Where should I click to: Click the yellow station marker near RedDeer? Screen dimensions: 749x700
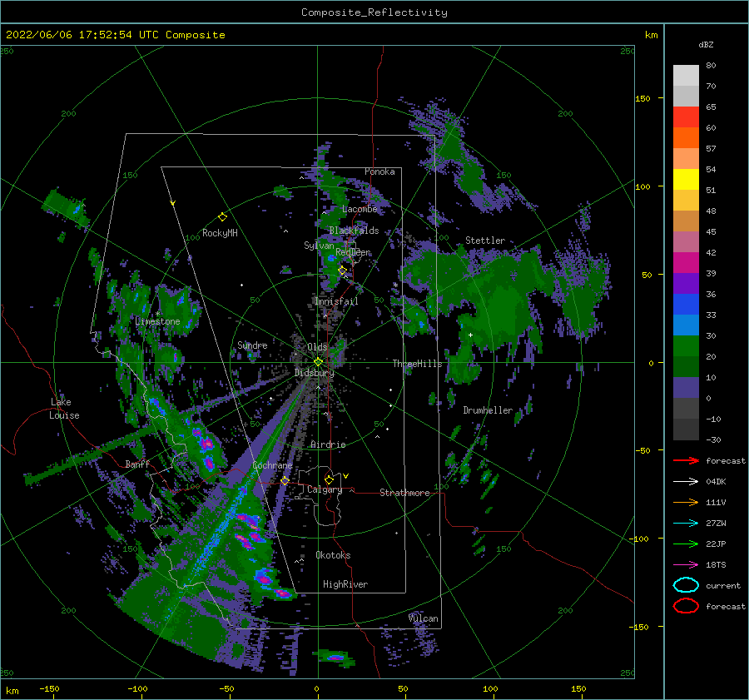[342, 271]
